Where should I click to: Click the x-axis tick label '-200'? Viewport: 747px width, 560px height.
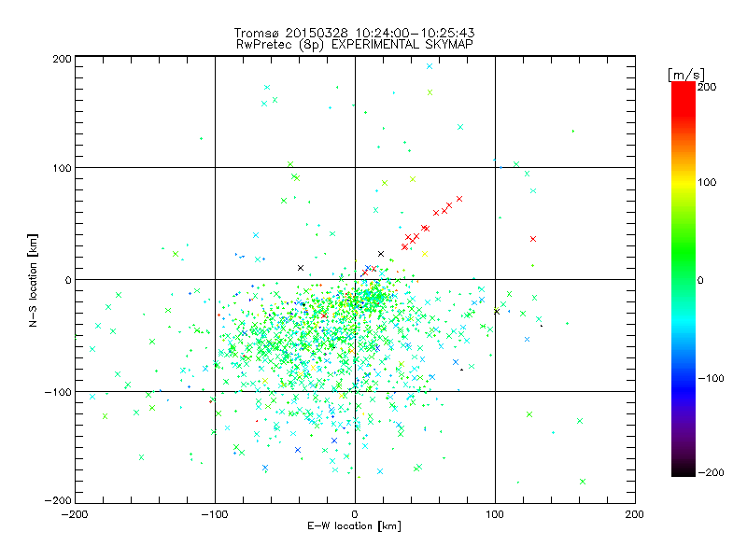point(75,514)
